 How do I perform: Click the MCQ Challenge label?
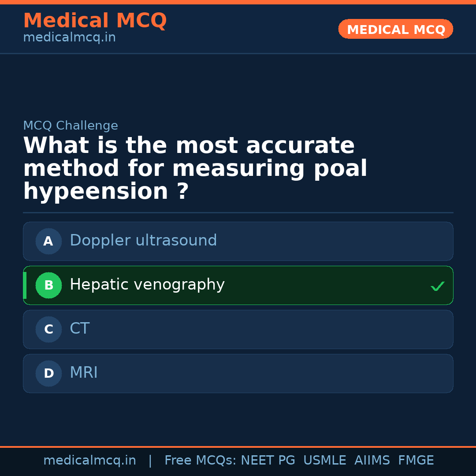(71, 126)
